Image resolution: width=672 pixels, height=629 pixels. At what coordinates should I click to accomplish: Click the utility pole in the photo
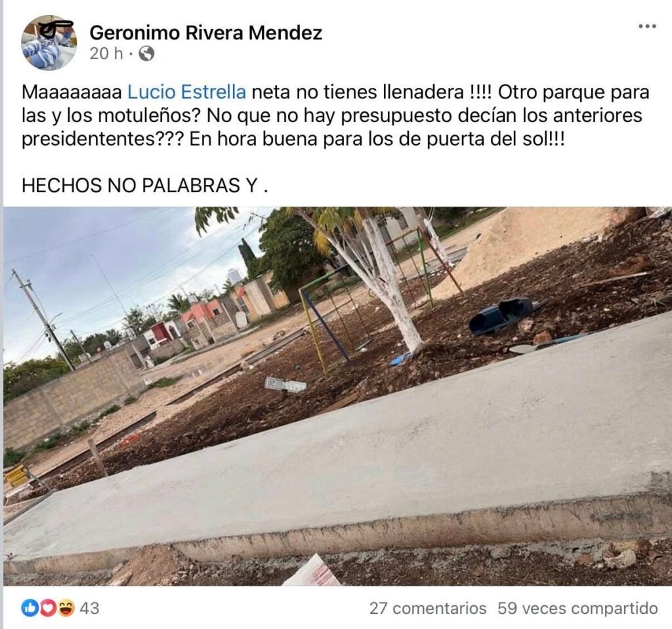[43, 319]
